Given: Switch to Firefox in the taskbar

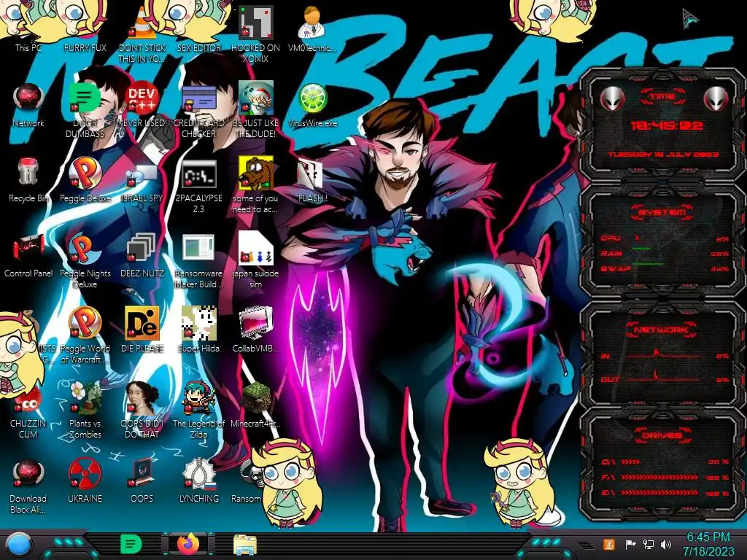Looking at the screenshot, I should [189, 544].
